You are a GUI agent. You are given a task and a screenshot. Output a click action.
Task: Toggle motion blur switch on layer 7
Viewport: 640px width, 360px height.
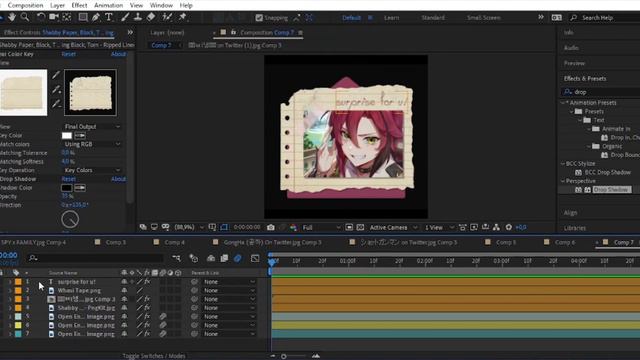pyautogui.click(x=162, y=334)
